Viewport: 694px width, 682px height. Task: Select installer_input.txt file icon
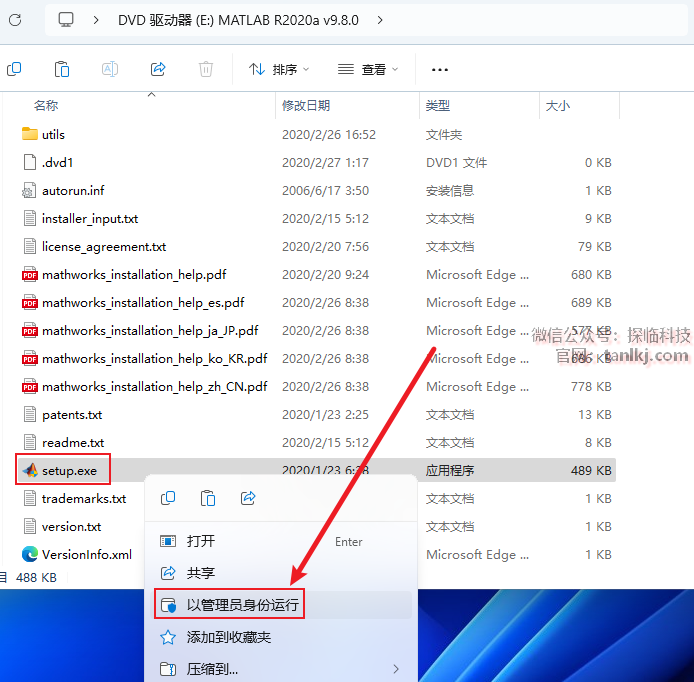pos(30,218)
